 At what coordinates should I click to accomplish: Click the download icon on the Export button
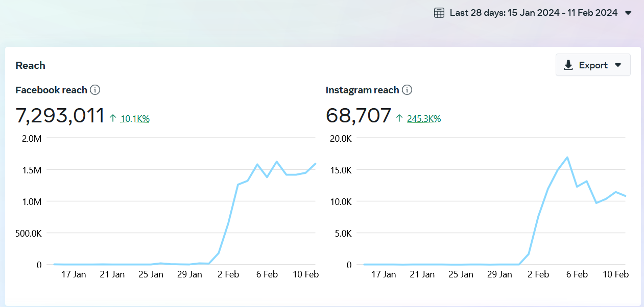pyautogui.click(x=568, y=65)
